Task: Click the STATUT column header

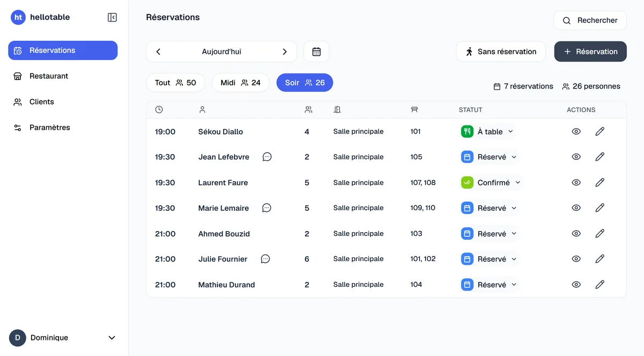Action: [471, 109]
